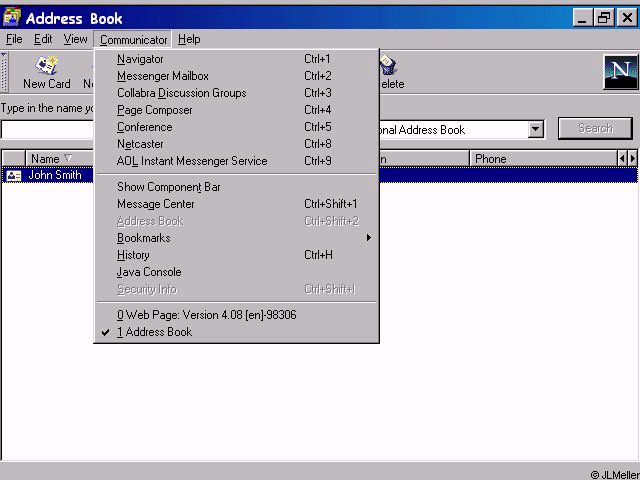The height and width of the screenshot is (480, 640).
Task: Select the checked 1 Address Book window entry
Action: click(x=236, y=332)
